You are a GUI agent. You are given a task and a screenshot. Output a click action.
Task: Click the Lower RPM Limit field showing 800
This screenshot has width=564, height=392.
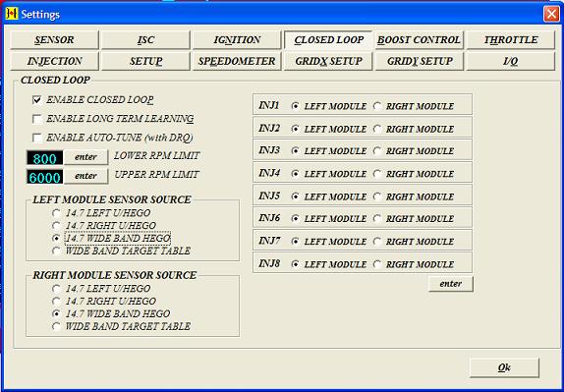click(x=44, y=158)
